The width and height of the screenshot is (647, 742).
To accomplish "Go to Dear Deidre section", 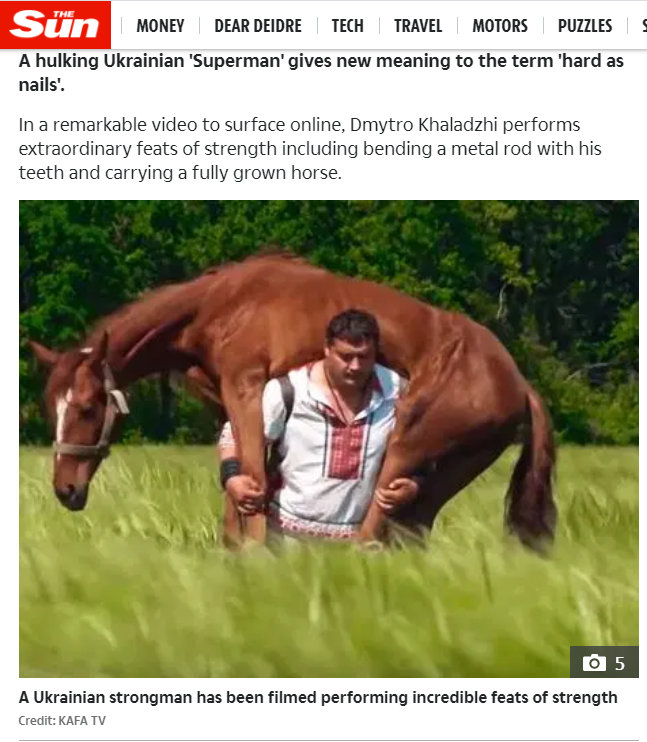I will pyautogui.click(x=258, y=26).
